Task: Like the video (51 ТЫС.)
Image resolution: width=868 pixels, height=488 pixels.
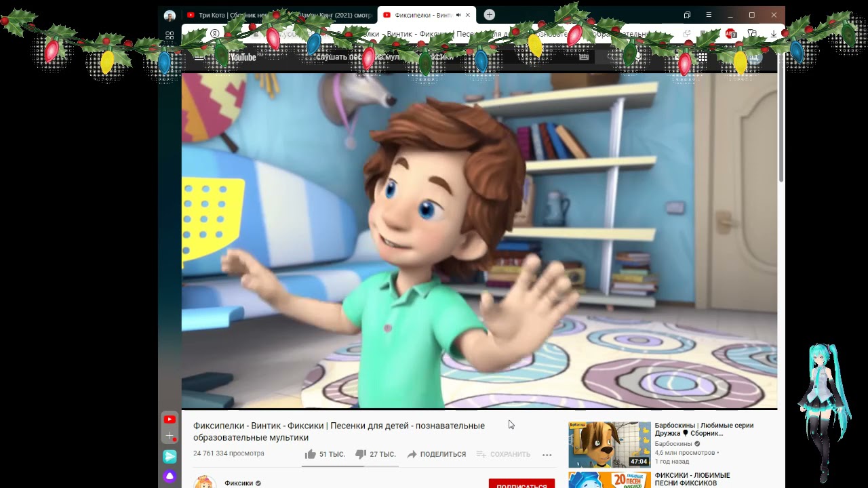Action: pos(325,454)
